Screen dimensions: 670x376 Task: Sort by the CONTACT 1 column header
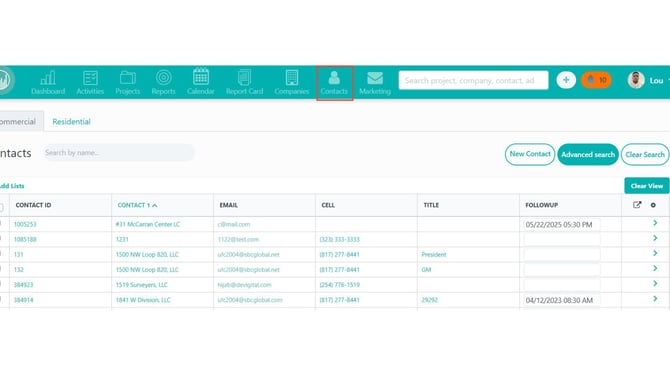[x=137, y=205]
